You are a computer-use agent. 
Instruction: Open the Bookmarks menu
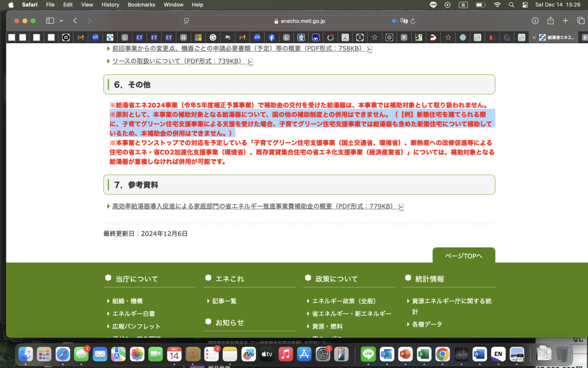point(141,5)
